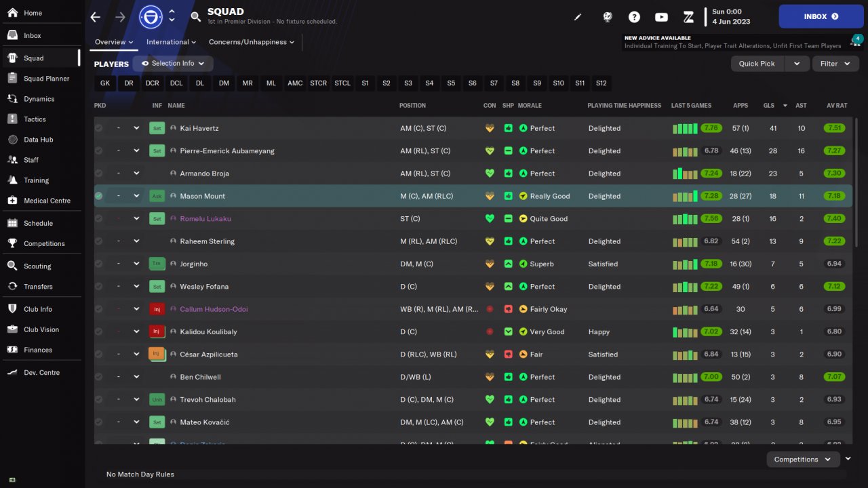Image resolution: width=868 pixels, height=488 pixels.
Task: Expand position chevron in Romelu Lukaku row
Action: (x=136, y=218)
